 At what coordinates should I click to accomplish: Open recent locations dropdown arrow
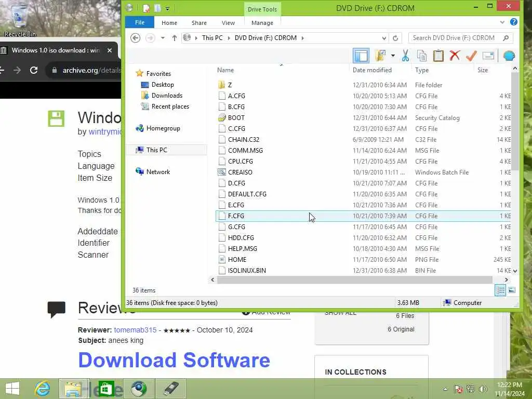coord(163,37)
